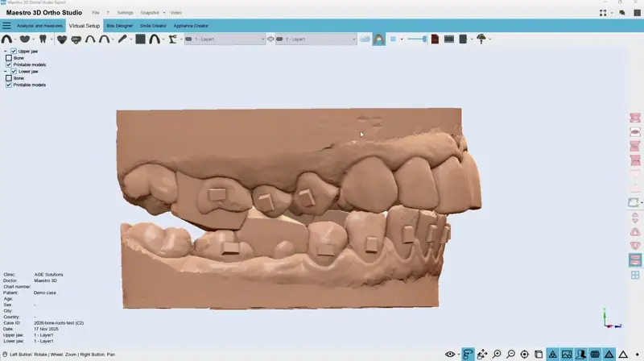Uncheck Printable models under Lower jaw
Screen dimensions: 644x361
(9, 85)
